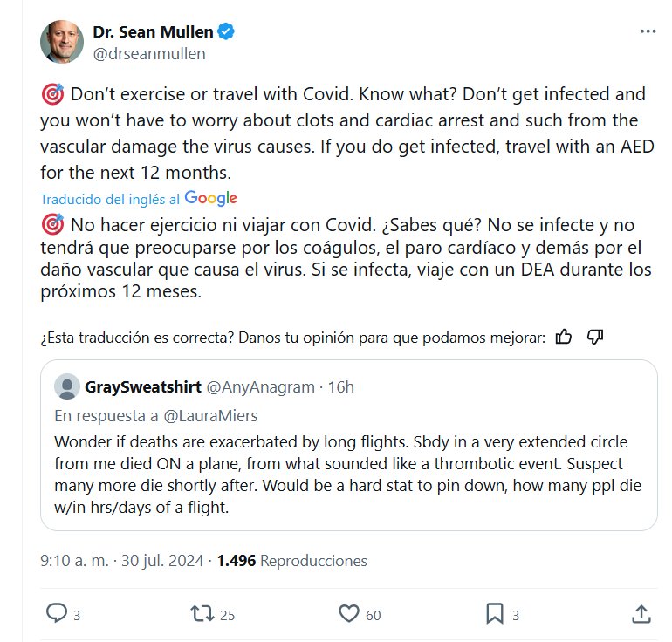The width and height of the screenshot is (672, 642).
Task: Open the three-dot more options menu
Action: [x=647, y=31]
